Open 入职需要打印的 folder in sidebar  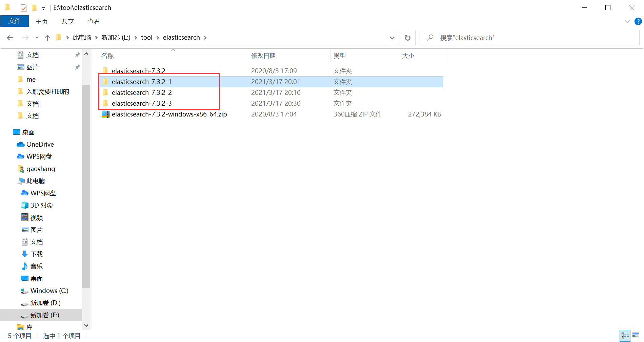click(48, 91)
